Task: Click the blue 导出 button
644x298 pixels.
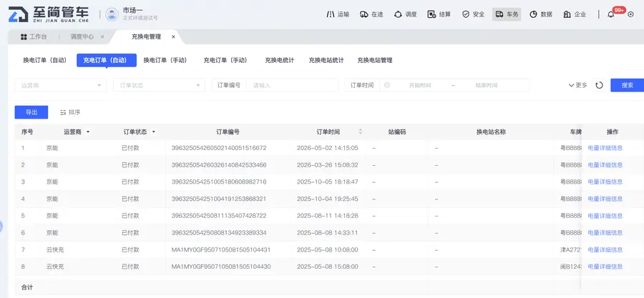Action: (x=31, y=112)
